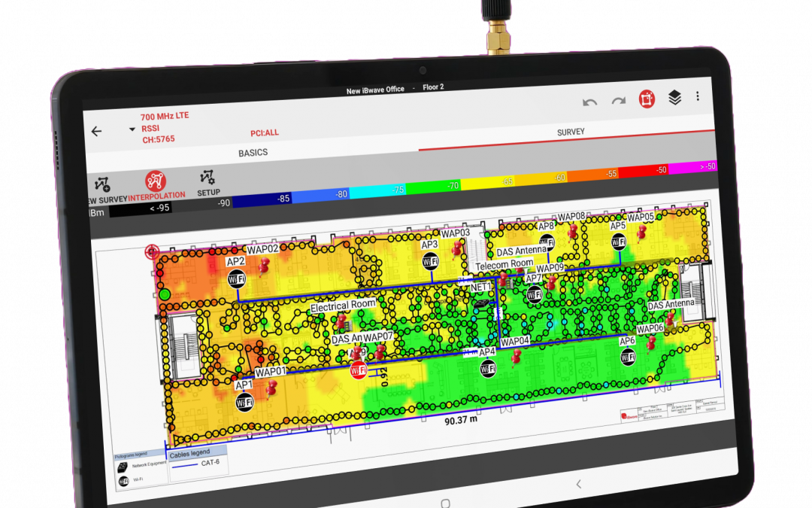The width and height of the screenshot is (812, 508).
Task: Click the blue -80 legend band
Action: [x=320, y=196]
